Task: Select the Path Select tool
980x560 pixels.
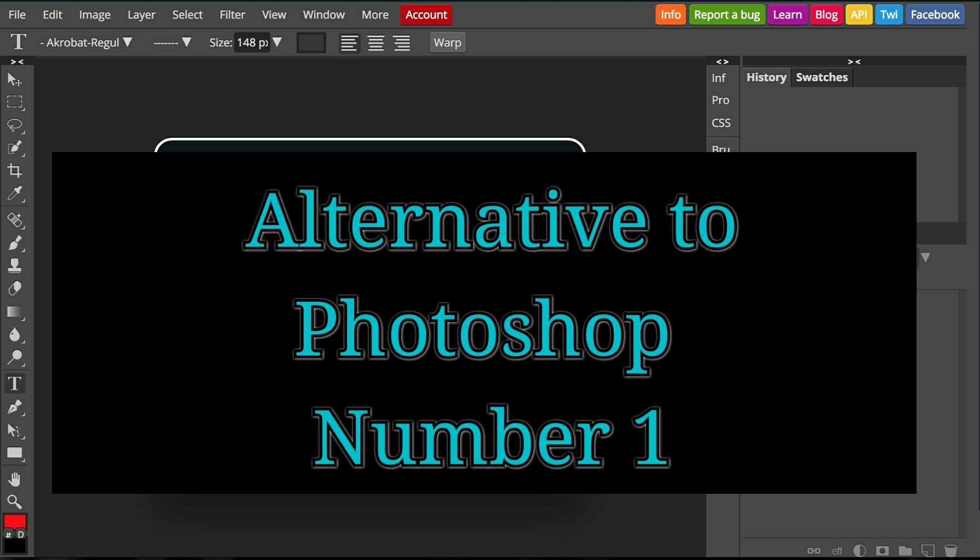Action: 15,430
